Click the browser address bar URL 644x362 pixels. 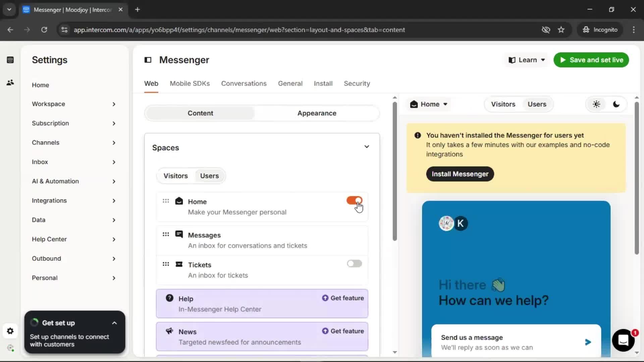[239, 30]
